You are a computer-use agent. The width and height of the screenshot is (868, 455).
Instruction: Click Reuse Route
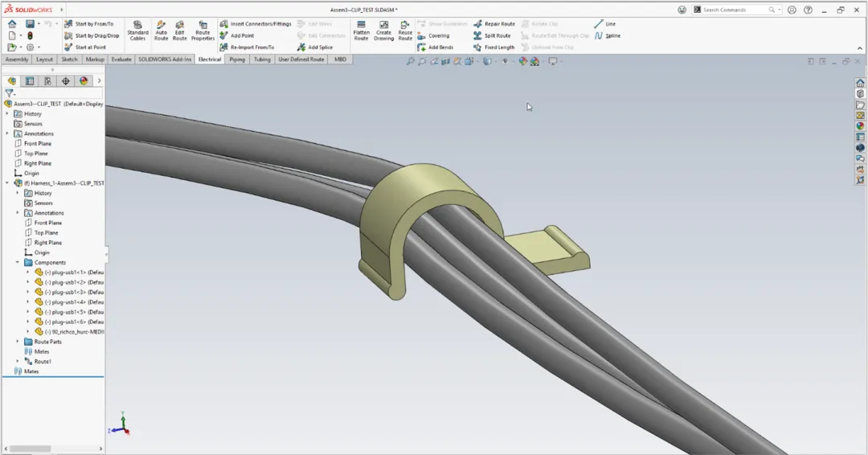[x=405, y=31]
